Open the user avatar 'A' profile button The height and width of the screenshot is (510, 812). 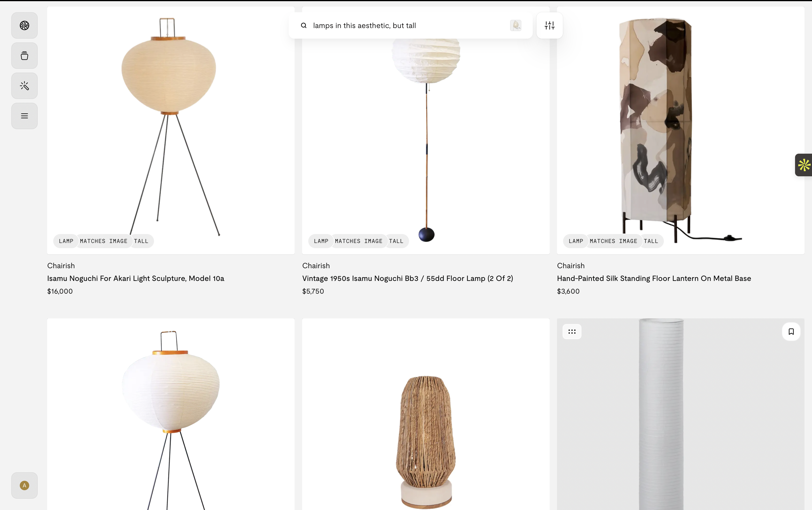pyautogui.click(x=24, y=485)
